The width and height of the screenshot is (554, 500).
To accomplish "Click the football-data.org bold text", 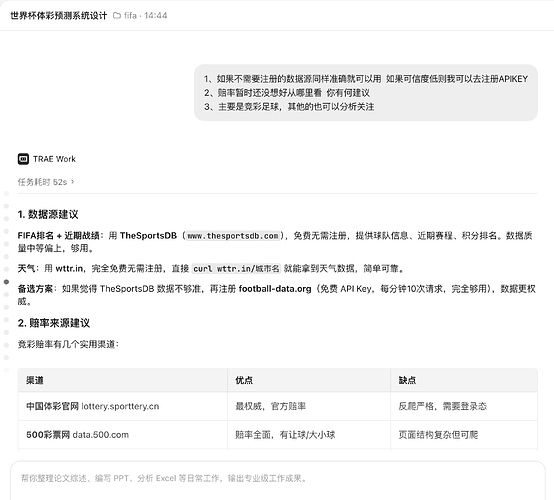I will pyautogui.click(x=275, y=289).
